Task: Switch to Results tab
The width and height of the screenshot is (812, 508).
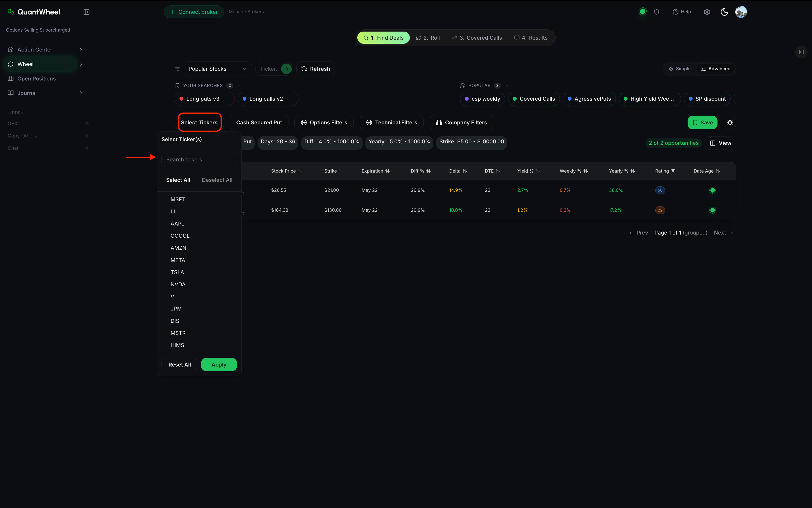Action: (531, 38)
